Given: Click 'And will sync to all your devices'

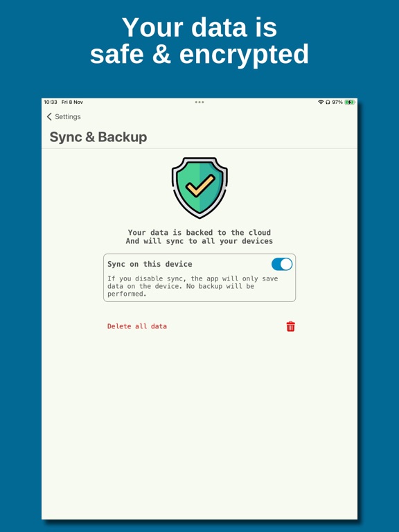Looking at the screenshot, I should [x=199, y=241].
